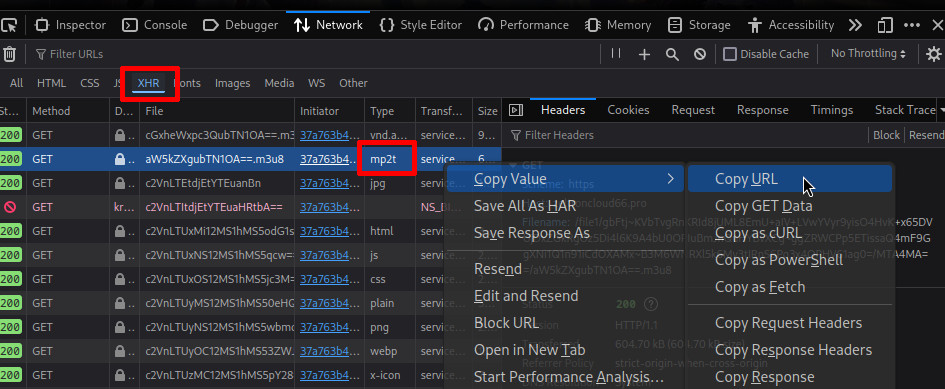Filter requests by XHR
945x389 pixels.
pyautogui.click(x=149, y=83)
